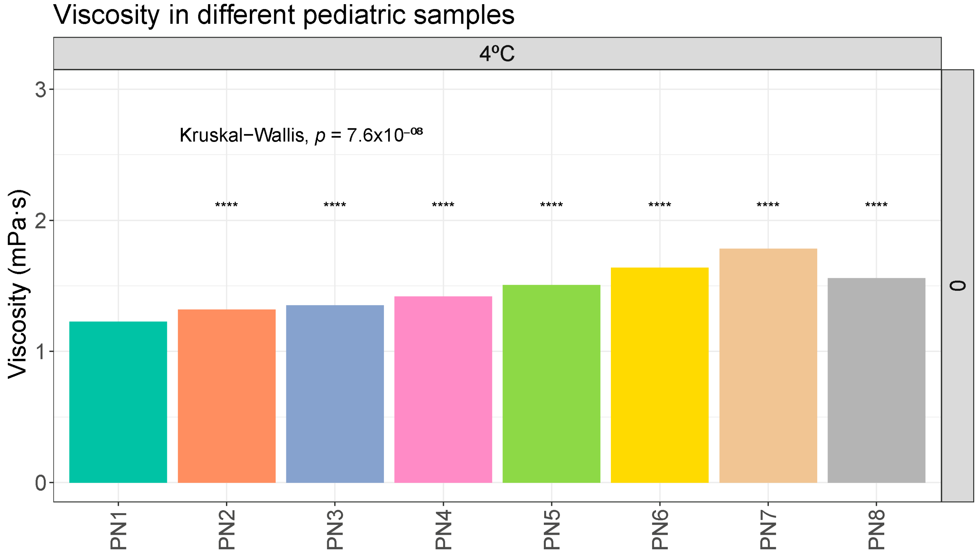Click the teal PN1 bar
Image resolution: width=980 pixels, height=558 pixels.
tap(118, 402)
